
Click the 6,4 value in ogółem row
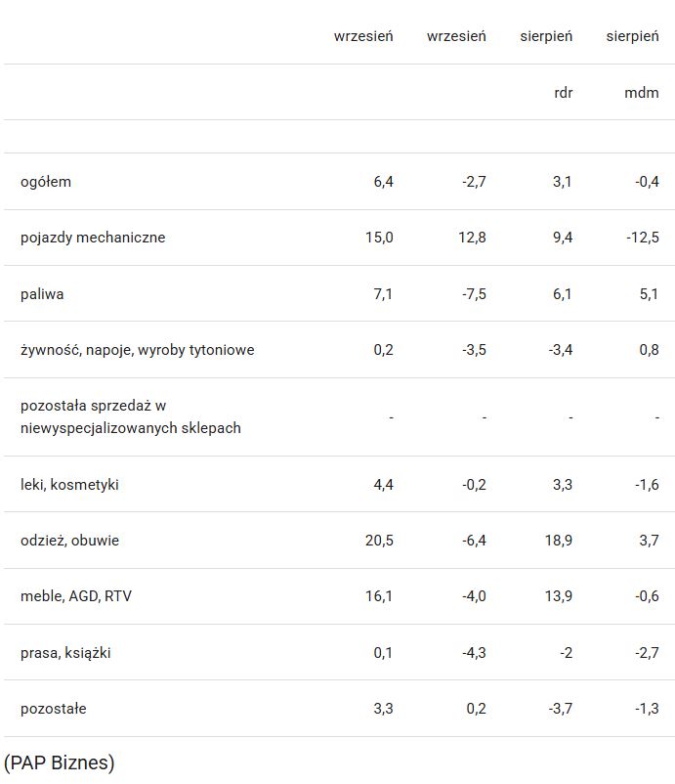click(383, 182)
